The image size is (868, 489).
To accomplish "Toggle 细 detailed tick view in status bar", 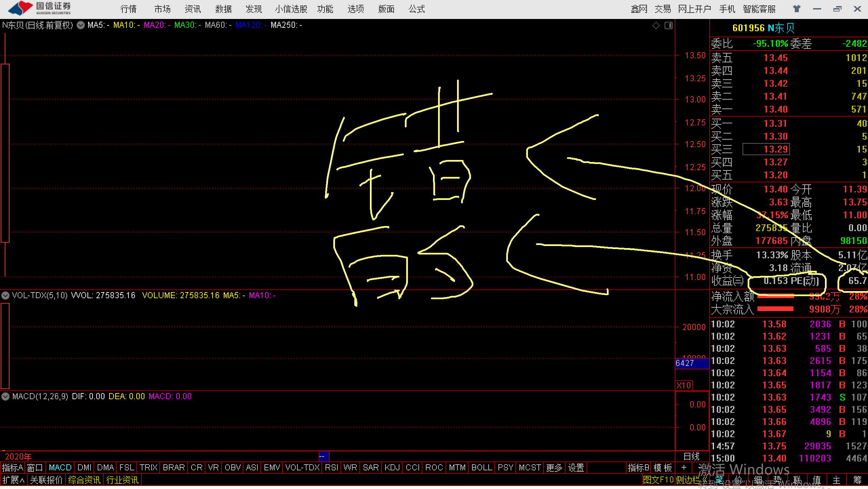I will pos(758,481).
